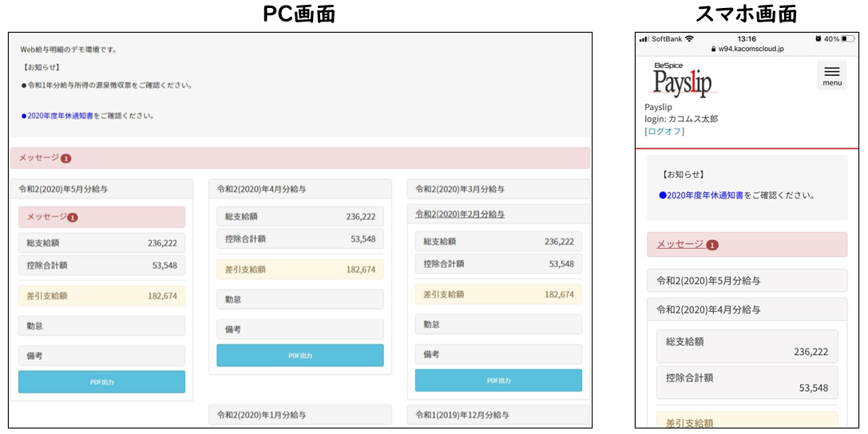Click PDF出力 button under April 2020 payslip on PC

pos(299,356)
